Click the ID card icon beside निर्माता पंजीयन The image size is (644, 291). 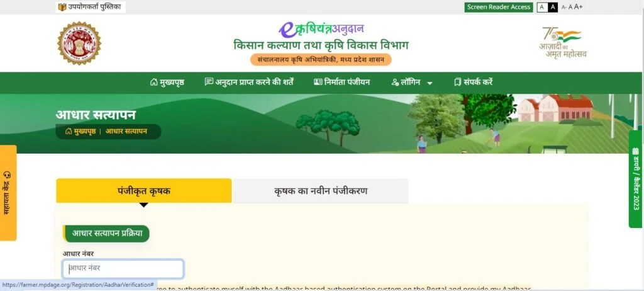318,83
